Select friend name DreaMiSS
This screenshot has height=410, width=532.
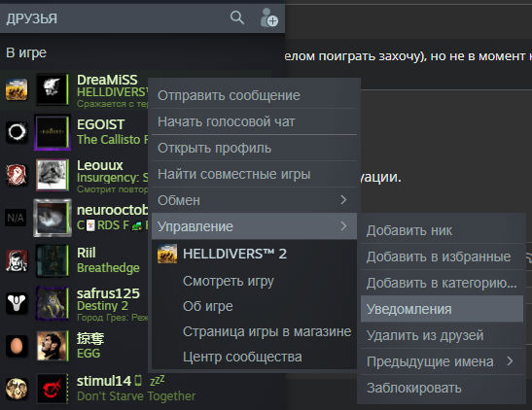coord(107,80)
